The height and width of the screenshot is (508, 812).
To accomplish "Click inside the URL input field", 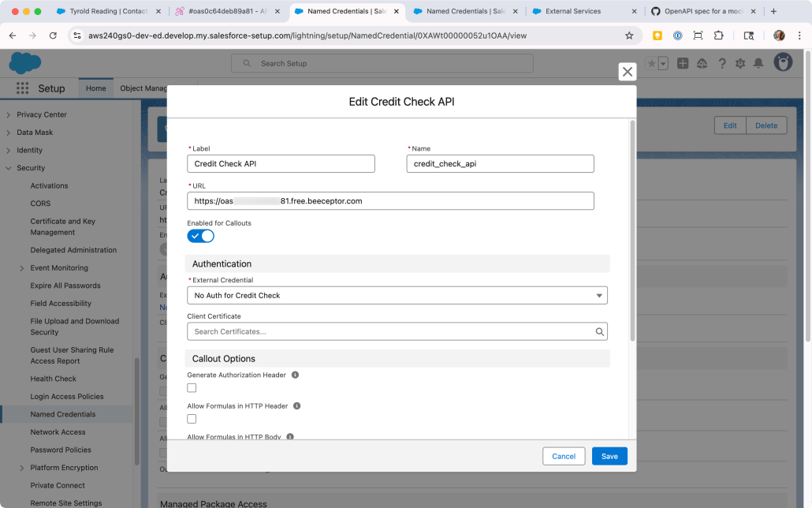I will coord(390,200).
